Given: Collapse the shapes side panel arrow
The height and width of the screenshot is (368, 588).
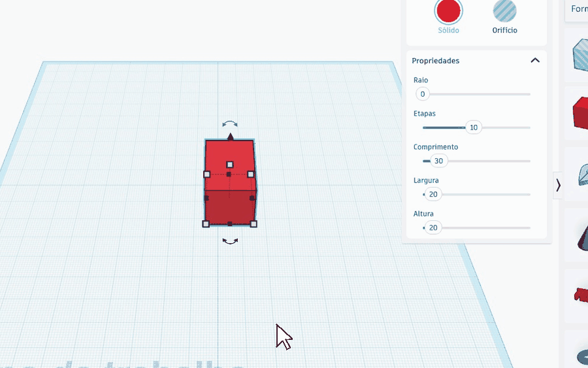Looking at the screenshot, I should click(558, 186).
